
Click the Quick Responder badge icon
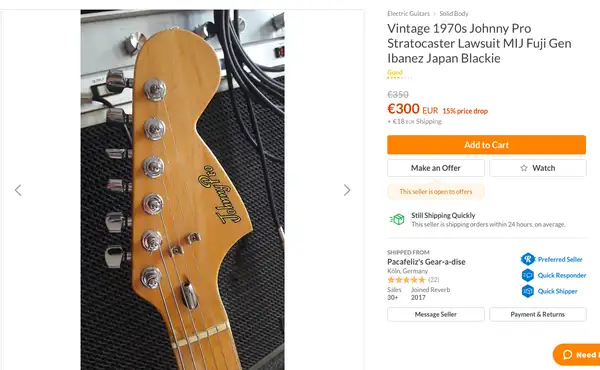tap(528, 275)
